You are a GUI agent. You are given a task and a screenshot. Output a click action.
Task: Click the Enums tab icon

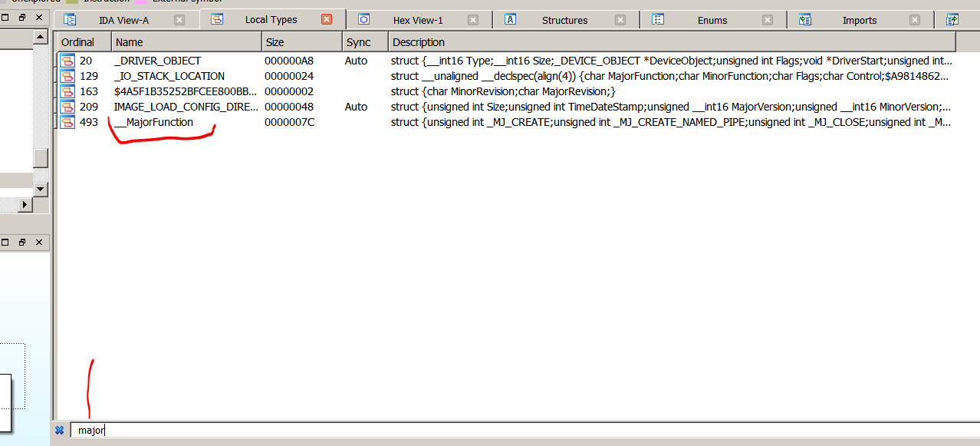point(658,20)
